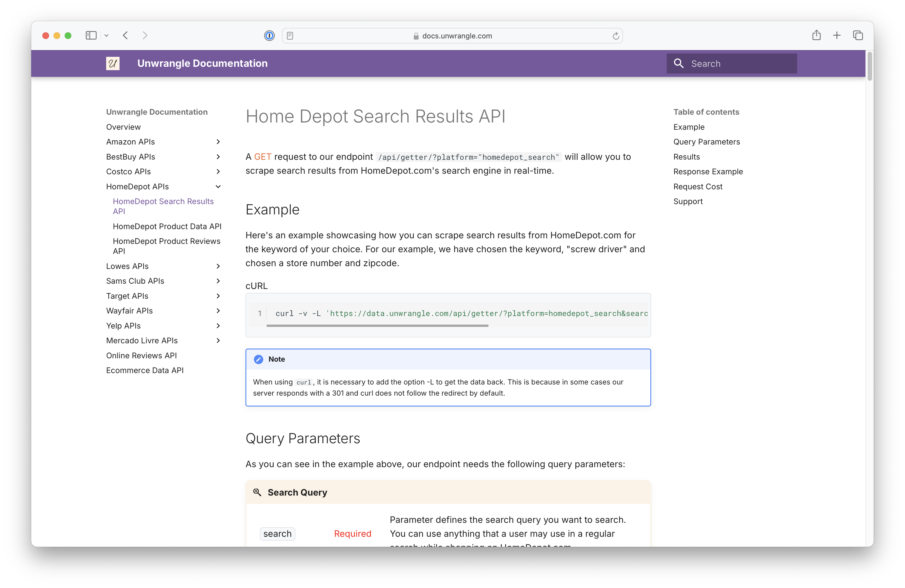Click the Search Query magnifier icon
905x588 pixels.
(257, 492)
